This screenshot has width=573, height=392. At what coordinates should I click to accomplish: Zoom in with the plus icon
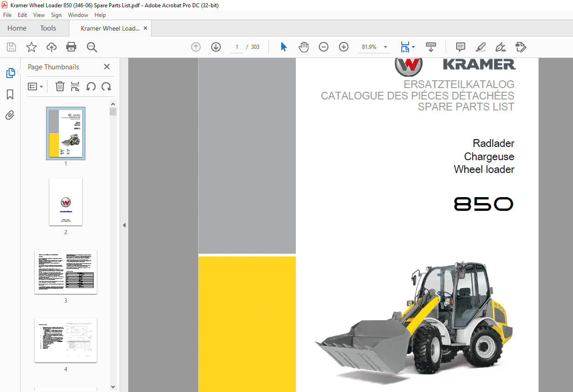344,47
